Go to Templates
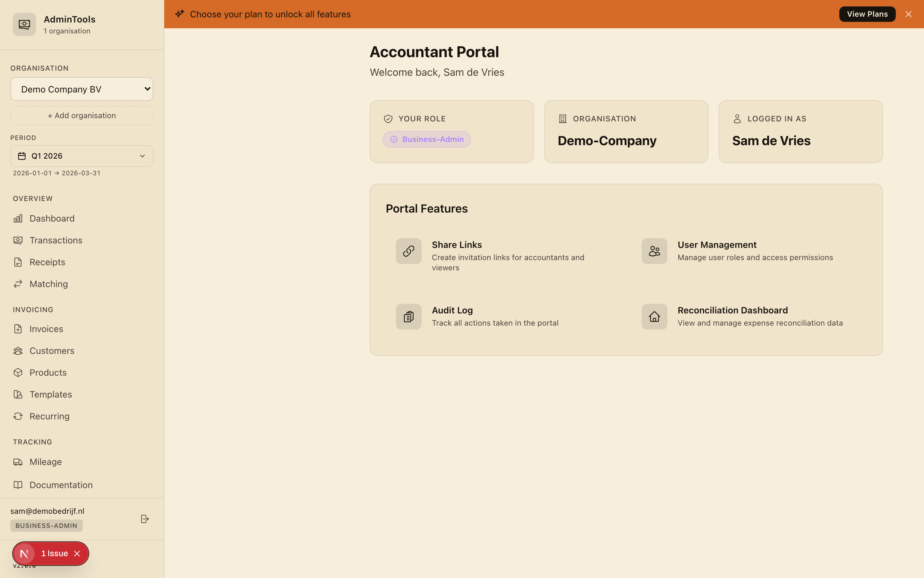 82,394
